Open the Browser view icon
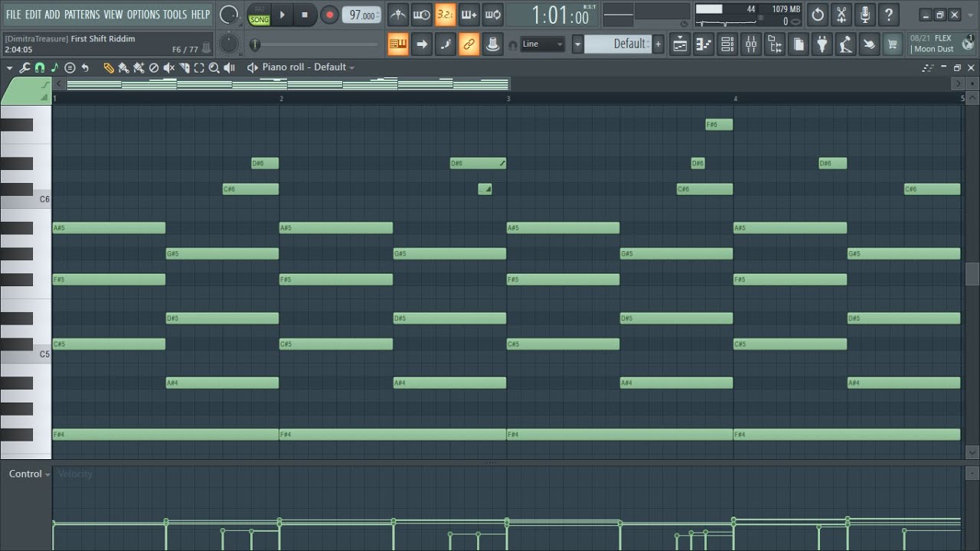The height and width of the screenshot is (551, 980). [775, 44]
